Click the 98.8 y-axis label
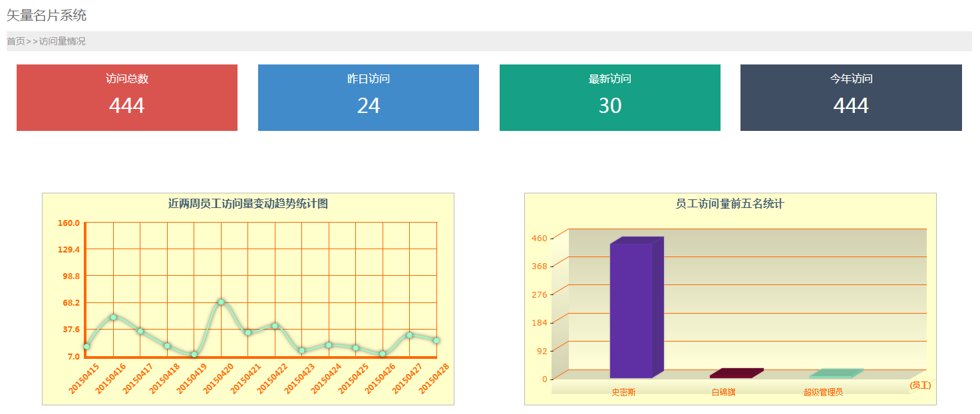The width and height of the screenshot is (980, 414). 71,276
